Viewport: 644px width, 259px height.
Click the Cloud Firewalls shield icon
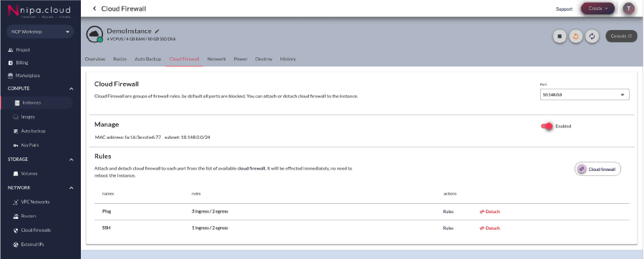(16, 230)
